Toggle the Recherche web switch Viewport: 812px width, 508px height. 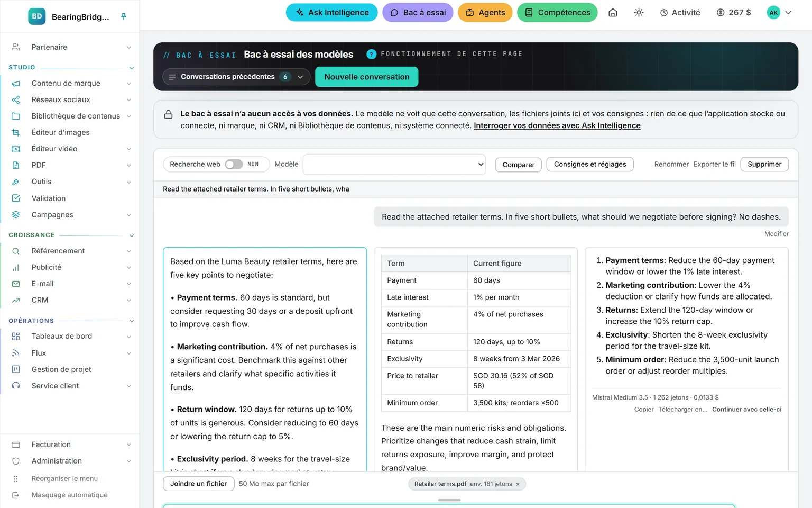click(234, 165)
